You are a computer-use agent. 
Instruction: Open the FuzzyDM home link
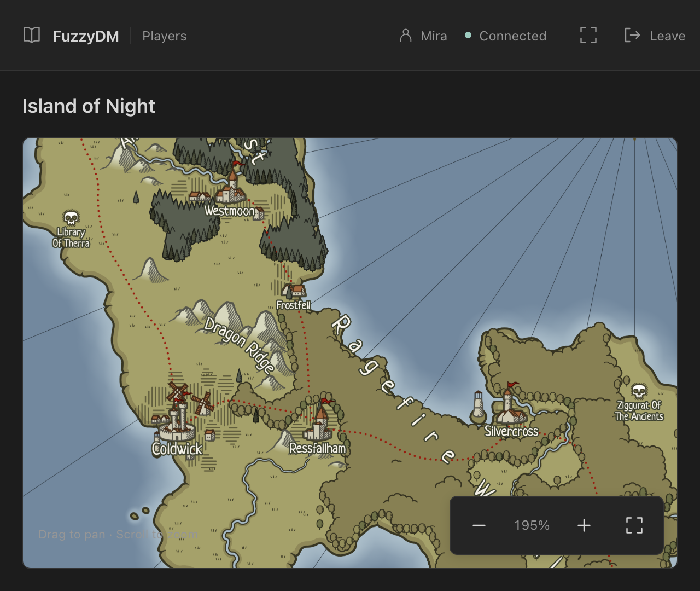86,36
